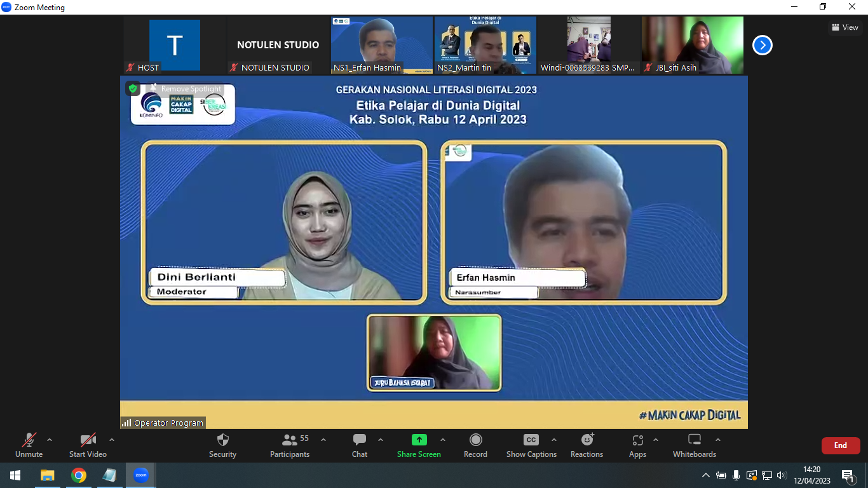Open Whiteboards from the toolbar
Viewport: 868px width, 488px height.
click(x=695, y=445)
